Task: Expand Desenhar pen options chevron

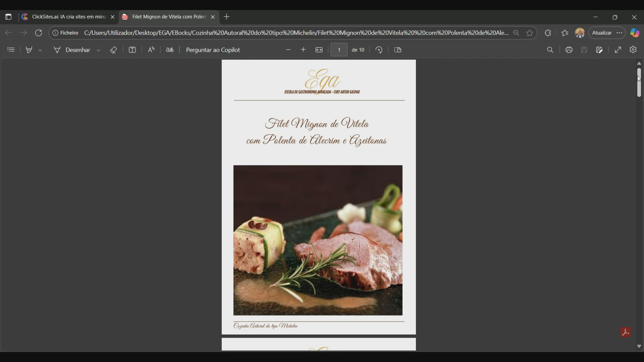Action: 98,50
